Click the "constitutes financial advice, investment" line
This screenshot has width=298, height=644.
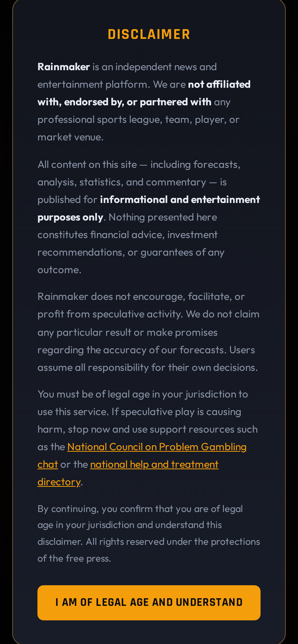click(x=127, y=235)
